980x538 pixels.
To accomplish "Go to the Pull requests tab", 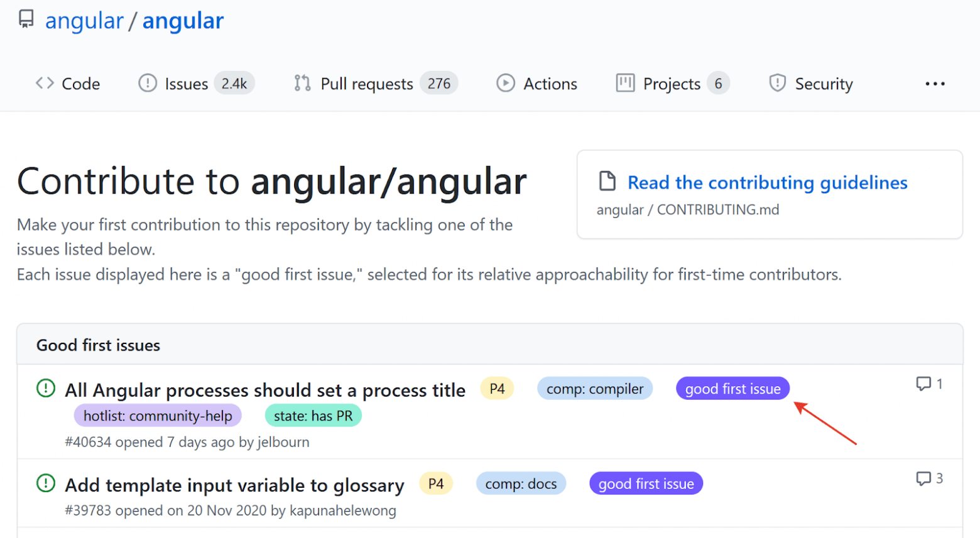I will click(x=366, y=83).
